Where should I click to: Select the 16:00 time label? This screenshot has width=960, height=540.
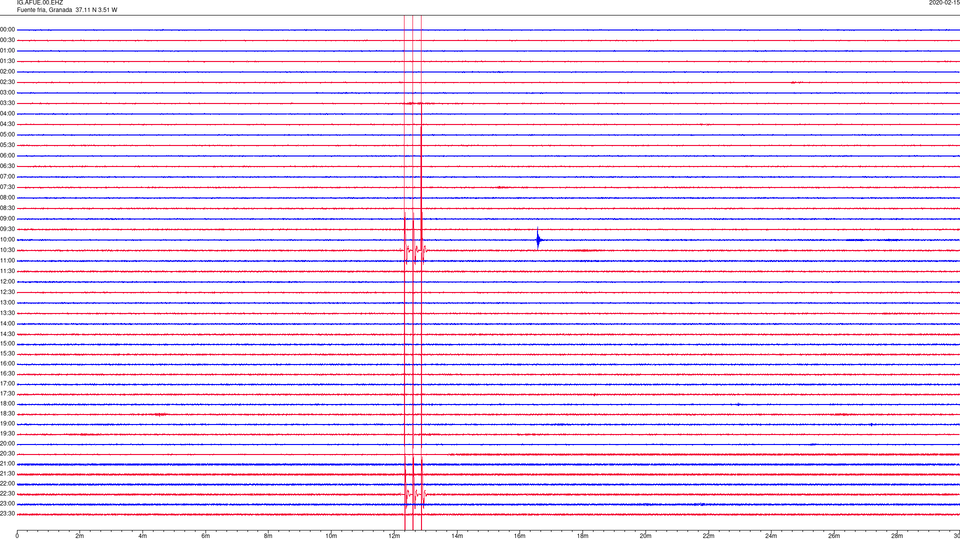click(7, 364)
